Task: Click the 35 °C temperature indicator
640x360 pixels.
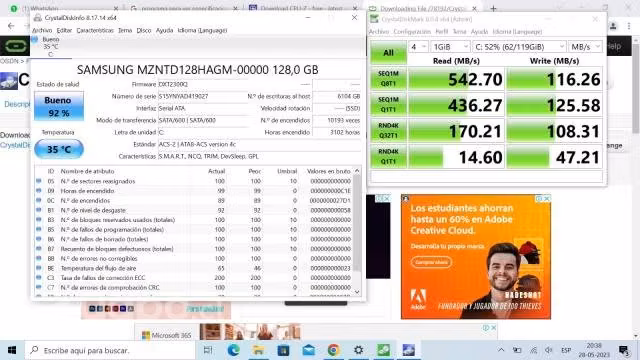Action: [x=59, y=149]
